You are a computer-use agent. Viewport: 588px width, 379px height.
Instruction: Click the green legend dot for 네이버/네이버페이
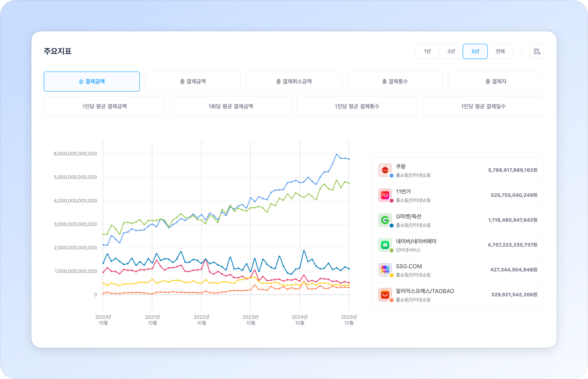click(391, 251)
